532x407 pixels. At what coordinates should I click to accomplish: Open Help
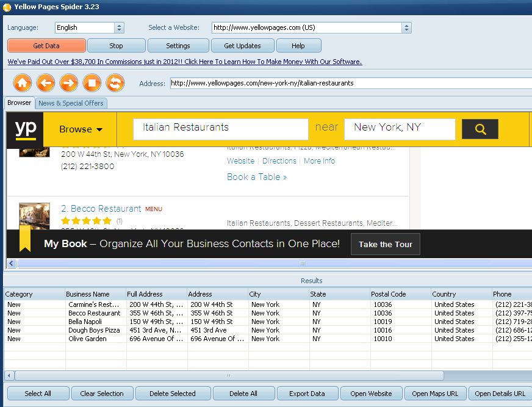click(298, 46)
